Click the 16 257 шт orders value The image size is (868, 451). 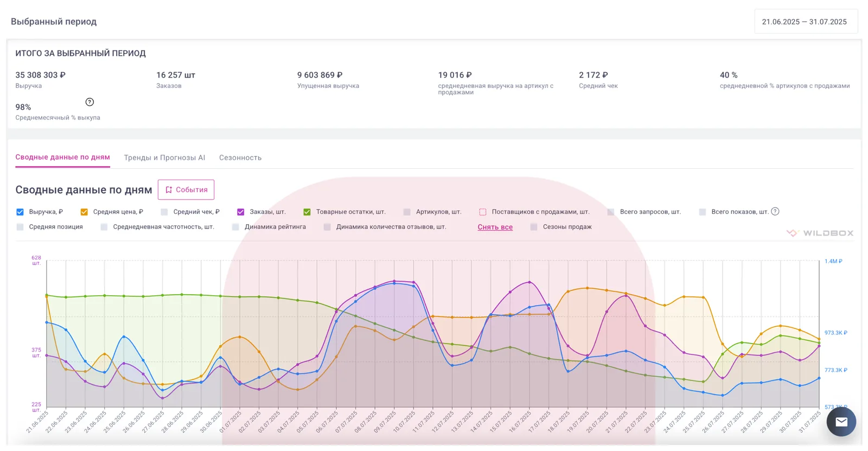(x=176, y=75)
